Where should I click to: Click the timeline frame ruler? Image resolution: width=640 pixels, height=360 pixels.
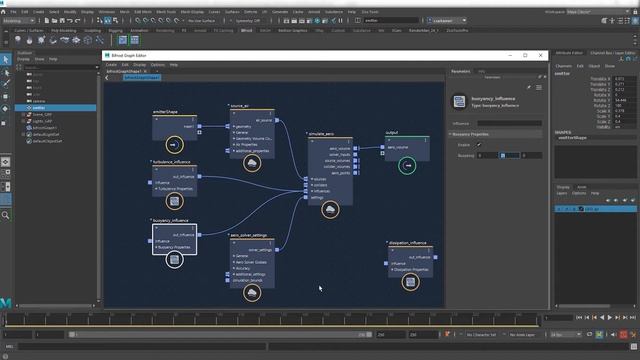click(x=271, y=319)
